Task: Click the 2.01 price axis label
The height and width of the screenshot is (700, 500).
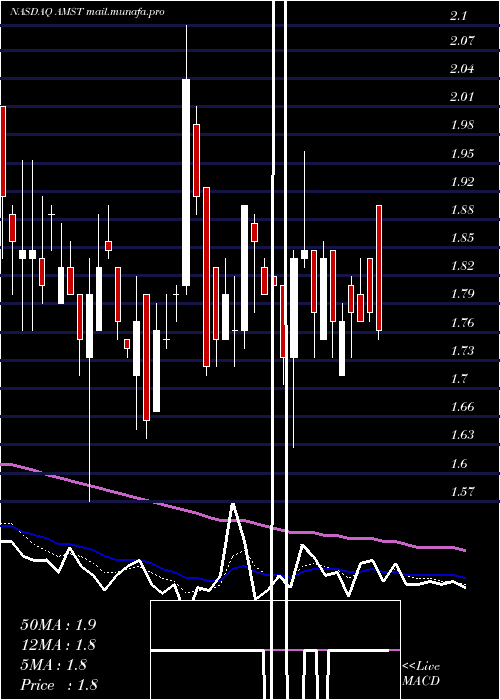Action: pyautogui.click(x=462, y=97)
